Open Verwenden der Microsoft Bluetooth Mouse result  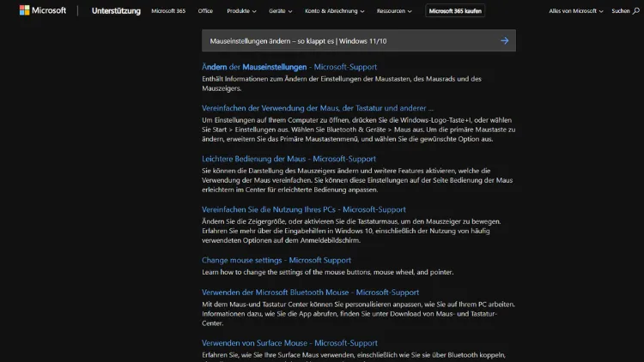coord(310,293)
